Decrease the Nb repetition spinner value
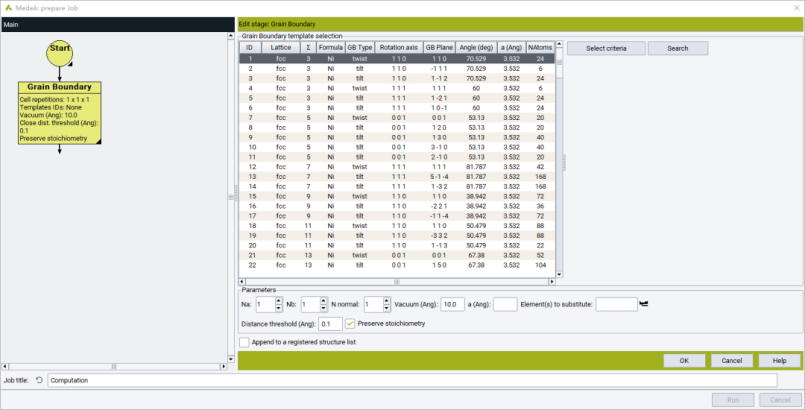 323,308
